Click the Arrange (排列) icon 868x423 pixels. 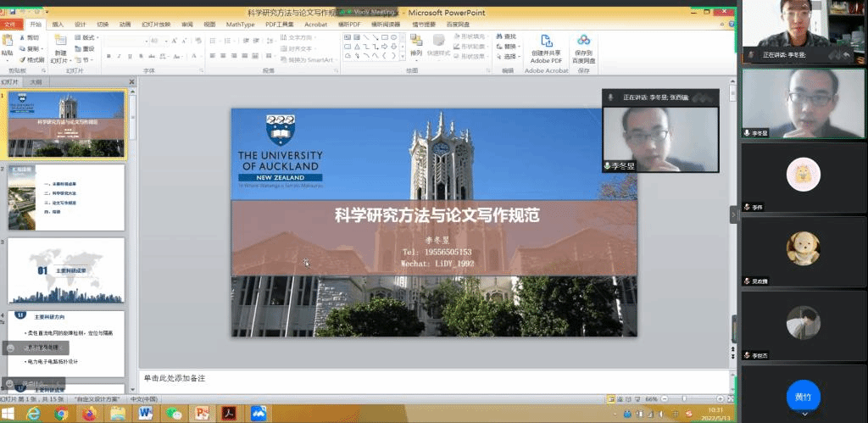click(x=415, y=41)
